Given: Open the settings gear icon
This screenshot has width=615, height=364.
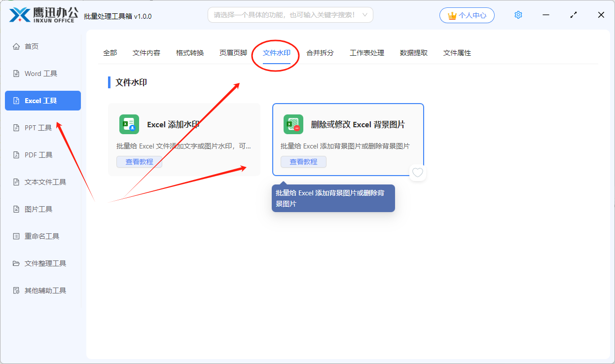Looking at the screenshot, I should tap(518, 15).
